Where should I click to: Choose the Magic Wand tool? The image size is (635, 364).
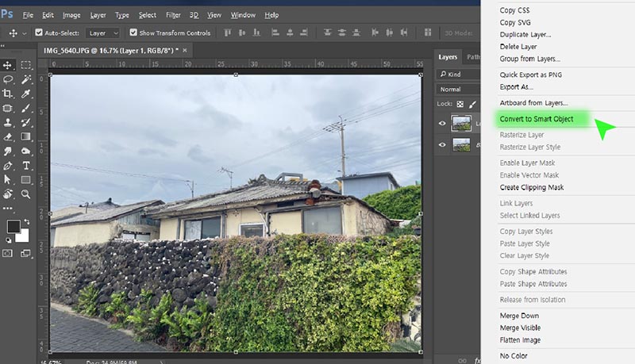(26, 79)
